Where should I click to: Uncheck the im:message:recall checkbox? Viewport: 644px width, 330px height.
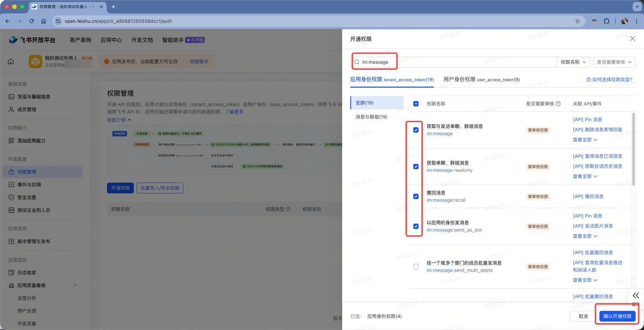pyautogui.click(x=416, y=196)
